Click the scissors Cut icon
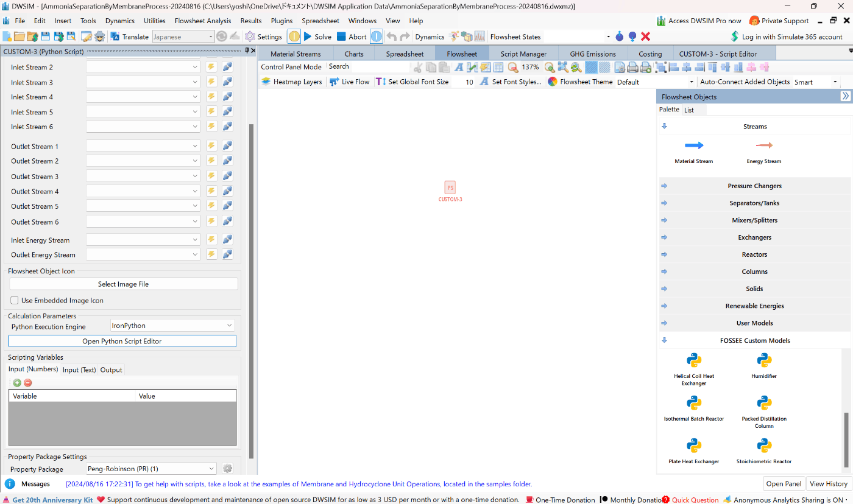853x504 pixels. (417, 67)
